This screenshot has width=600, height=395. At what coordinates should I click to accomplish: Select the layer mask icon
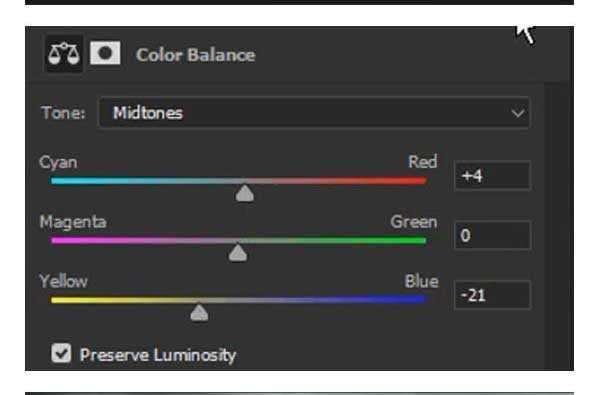point(105,53)
